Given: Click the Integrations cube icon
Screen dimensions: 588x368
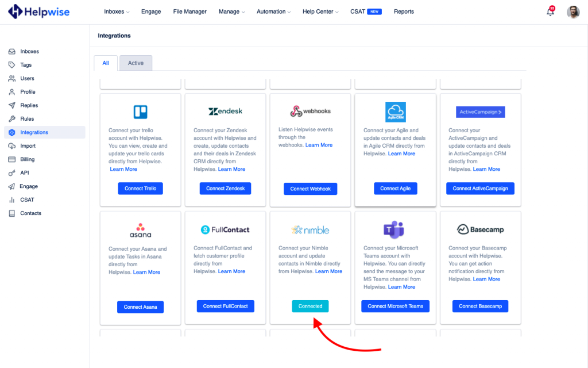Looking at the screenshot, I should pos(12,133).
